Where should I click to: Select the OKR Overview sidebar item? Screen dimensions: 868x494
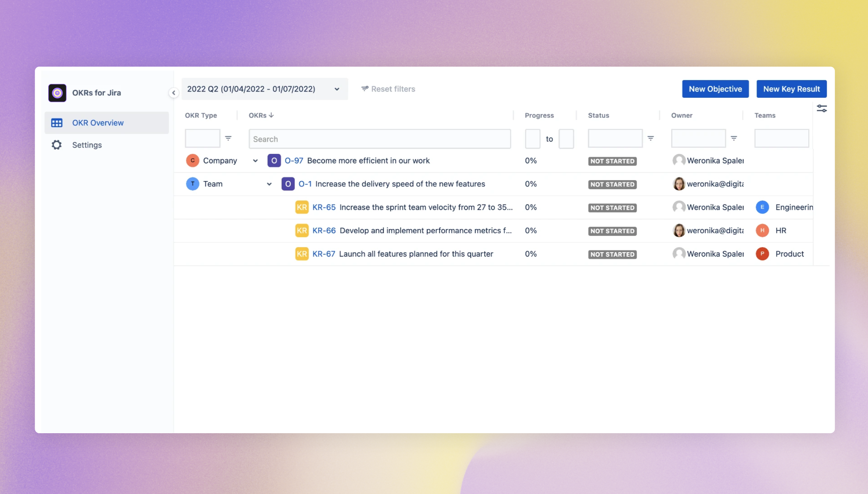click(x=98, y=123)
